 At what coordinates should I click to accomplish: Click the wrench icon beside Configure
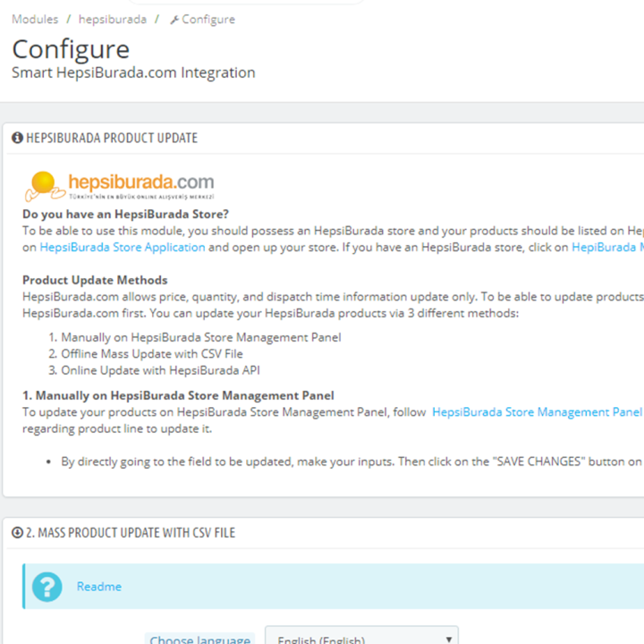174,20
